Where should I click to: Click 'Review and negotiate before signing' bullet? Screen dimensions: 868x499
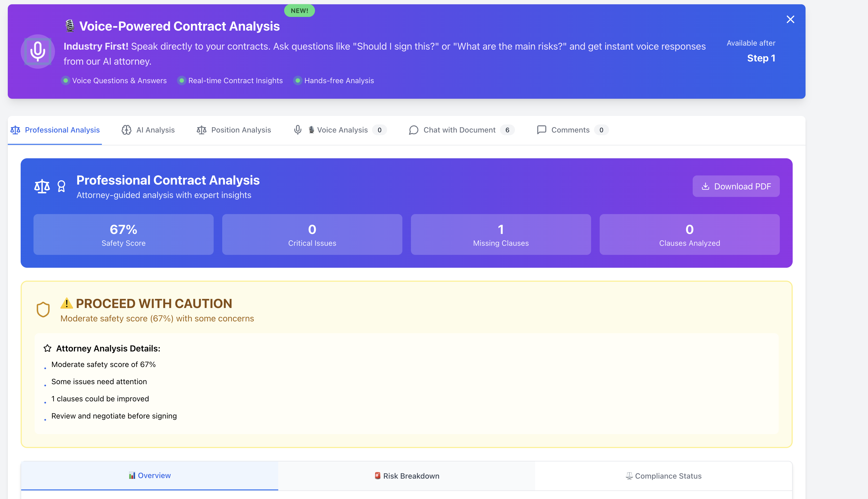(114, 416)
